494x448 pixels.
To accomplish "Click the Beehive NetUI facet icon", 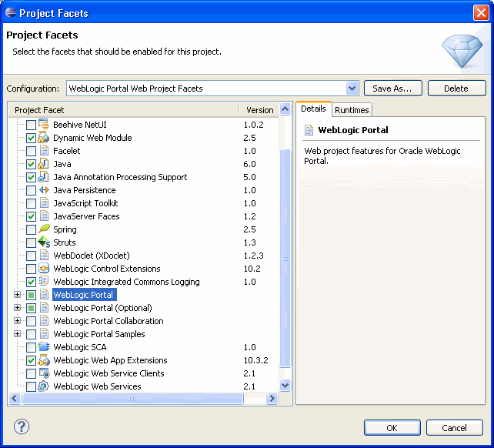I will pos(44,125).
